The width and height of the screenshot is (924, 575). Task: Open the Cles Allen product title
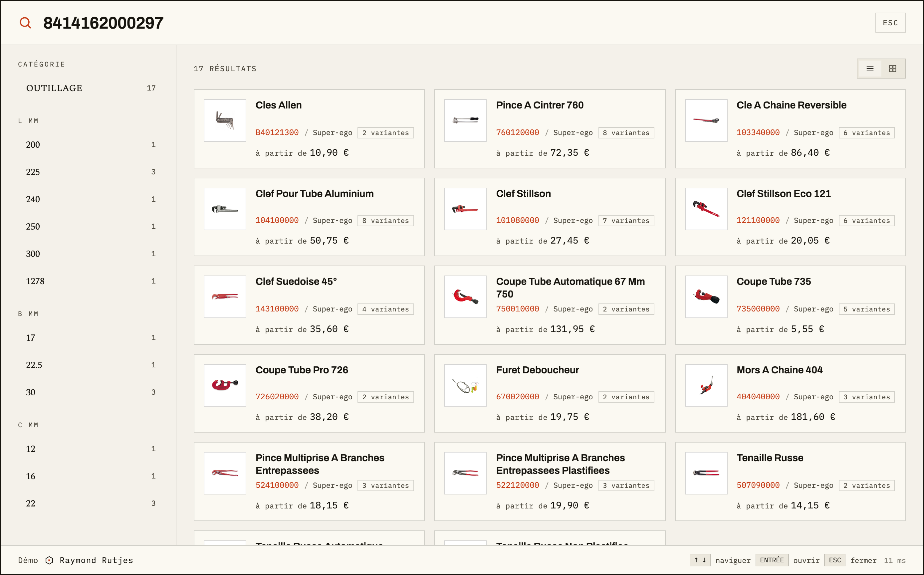point(279,105)
